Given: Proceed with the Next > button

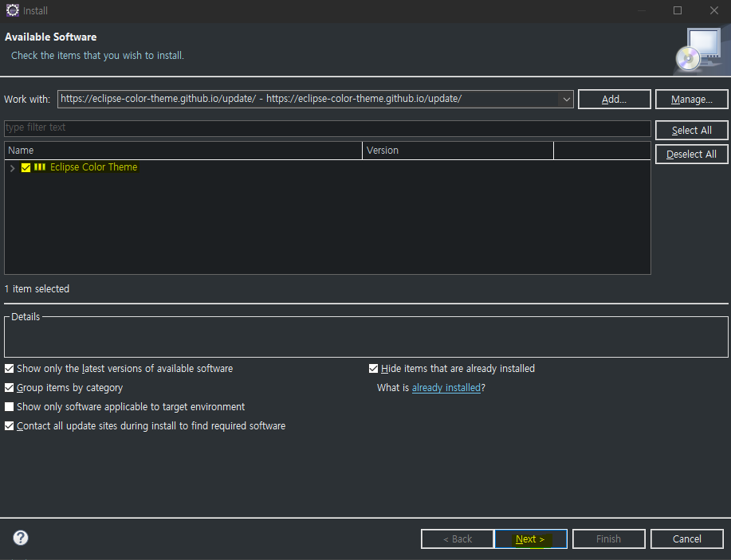Looking at the screenshot, I should [x=531, y=539].
